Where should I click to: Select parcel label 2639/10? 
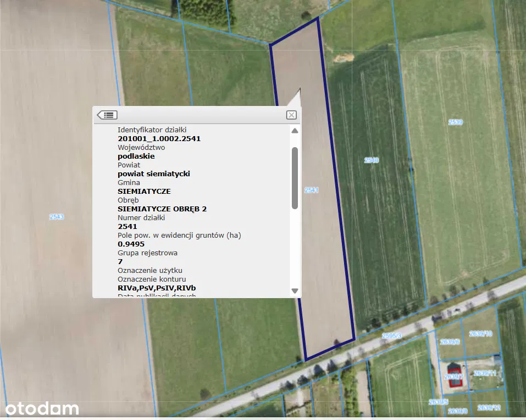pyautogui.click(x=480, y=333)
